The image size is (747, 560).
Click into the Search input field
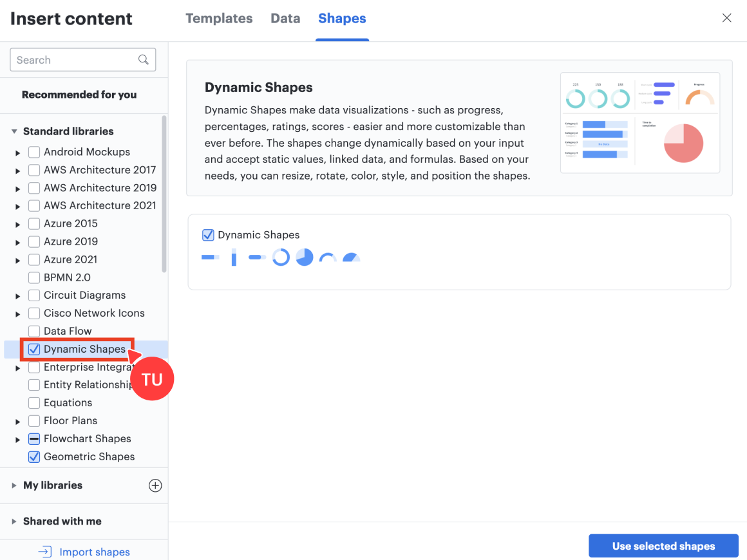point(74,60)
